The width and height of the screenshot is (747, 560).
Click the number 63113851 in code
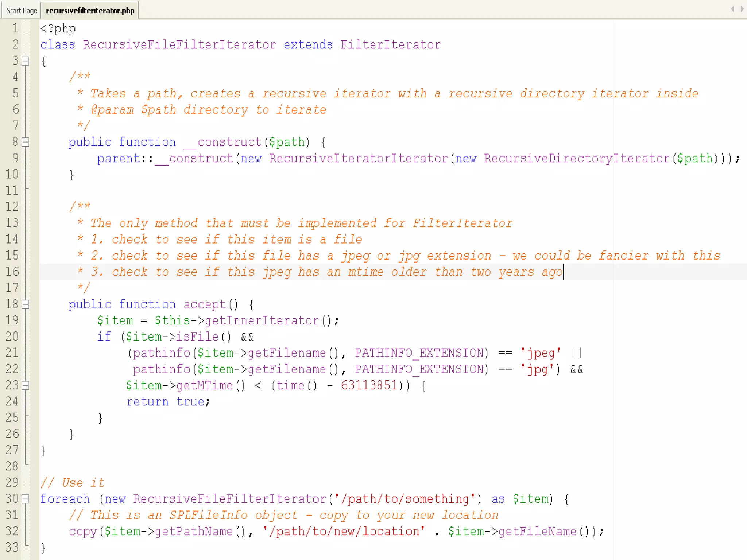point(369,385)
